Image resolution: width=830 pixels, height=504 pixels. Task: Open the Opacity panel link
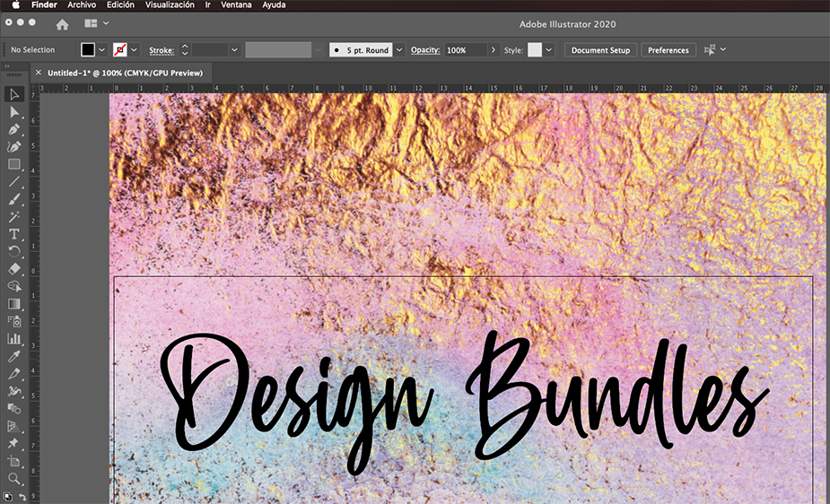[425, 49]
